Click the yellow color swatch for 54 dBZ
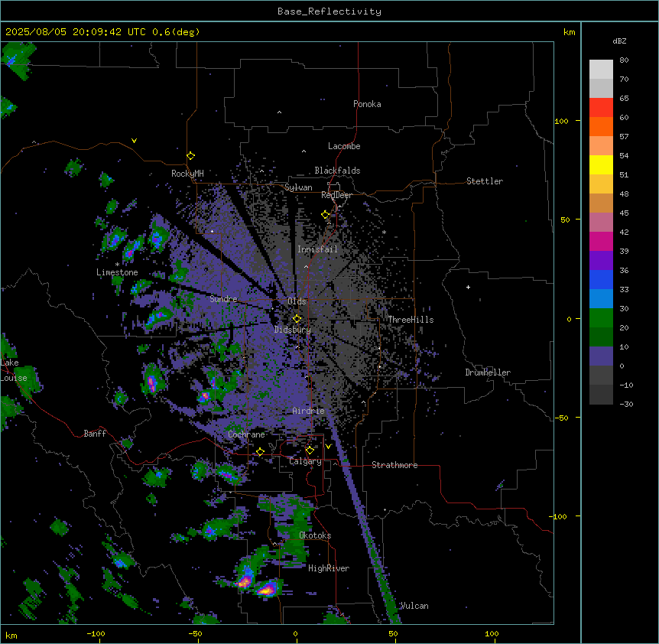 coord(601,164)
